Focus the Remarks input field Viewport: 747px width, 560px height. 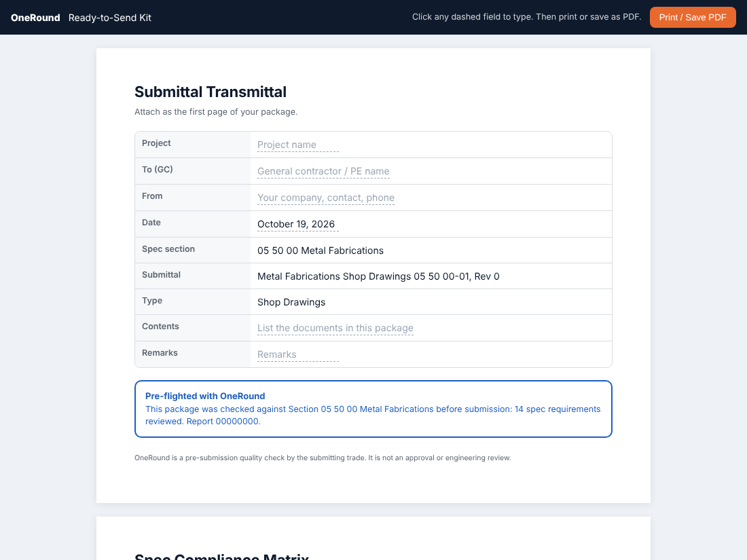(297, 355)
